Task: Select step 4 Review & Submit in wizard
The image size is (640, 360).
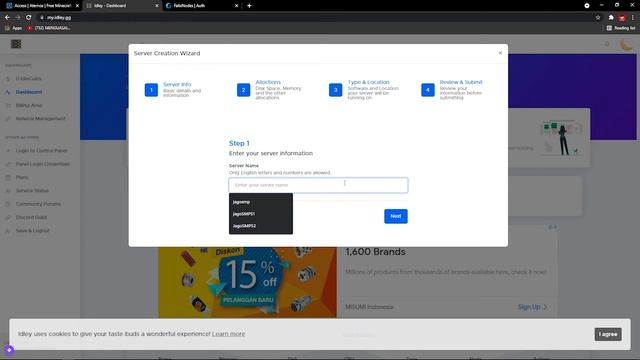Action: point(452,89)
